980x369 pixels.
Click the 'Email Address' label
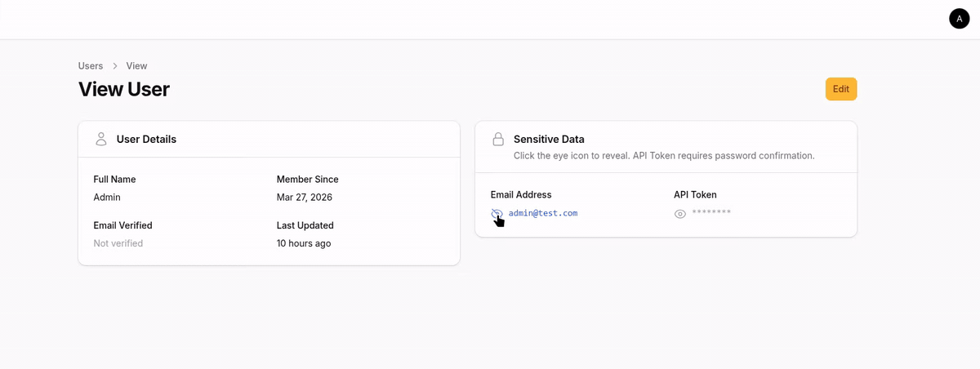point(521,195)
